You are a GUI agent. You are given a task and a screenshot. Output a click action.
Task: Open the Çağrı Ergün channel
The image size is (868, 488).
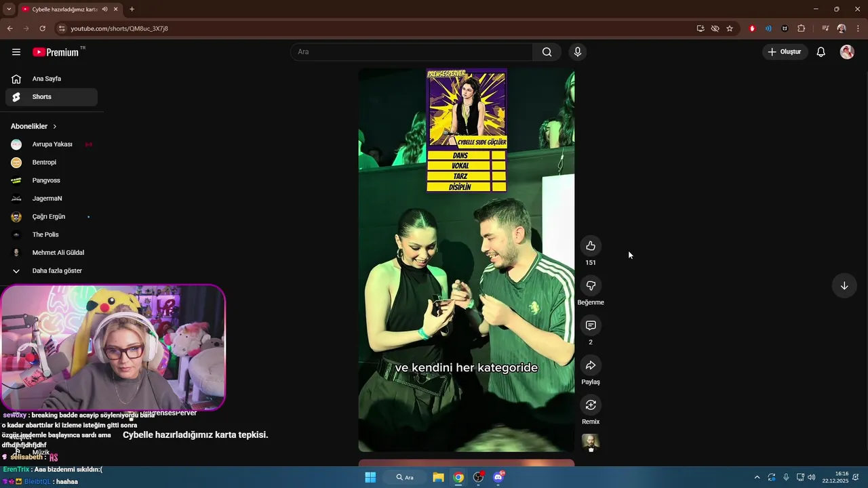(52, 217)
